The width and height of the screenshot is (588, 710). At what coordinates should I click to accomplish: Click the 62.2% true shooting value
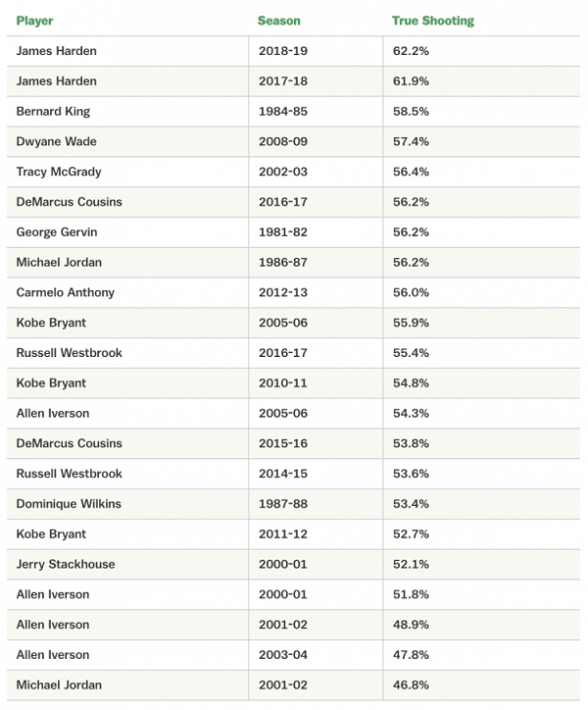coord(410,51)
